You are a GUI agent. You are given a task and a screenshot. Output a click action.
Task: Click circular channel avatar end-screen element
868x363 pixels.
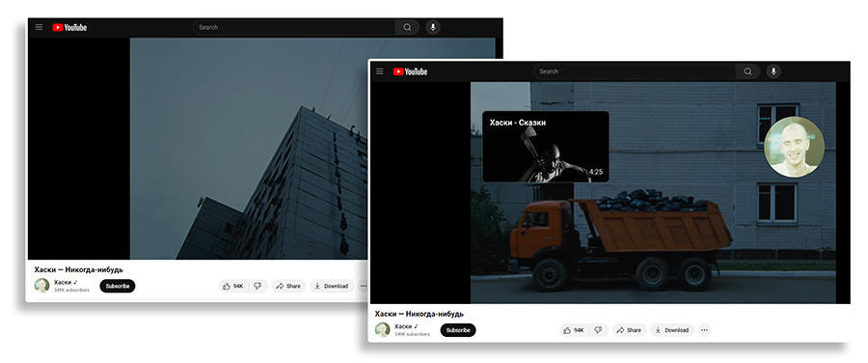pos(794,147)
